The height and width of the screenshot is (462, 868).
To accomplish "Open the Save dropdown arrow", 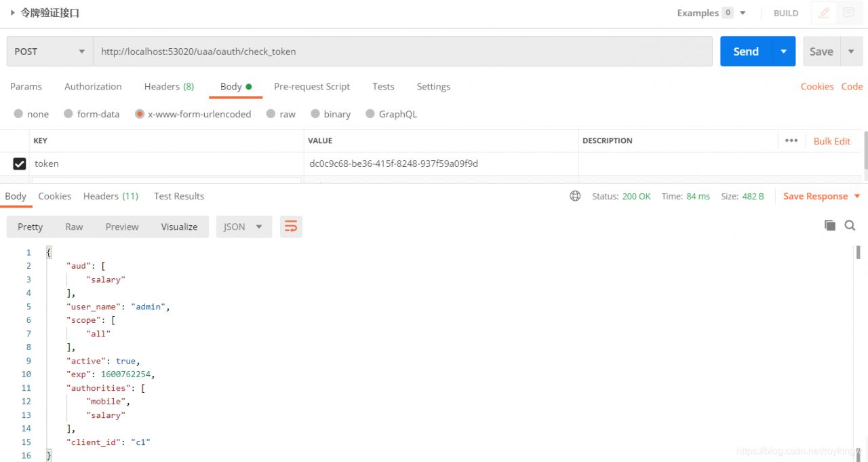I will click(851, 52).
